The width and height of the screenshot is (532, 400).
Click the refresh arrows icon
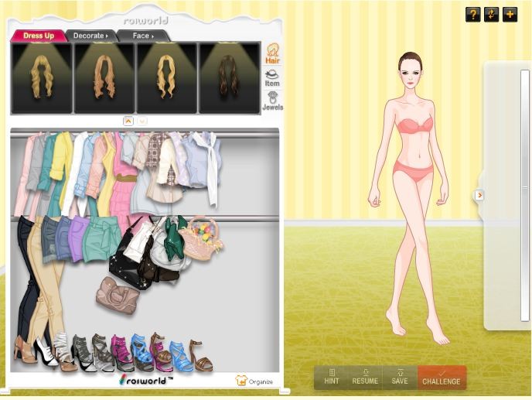491,14
